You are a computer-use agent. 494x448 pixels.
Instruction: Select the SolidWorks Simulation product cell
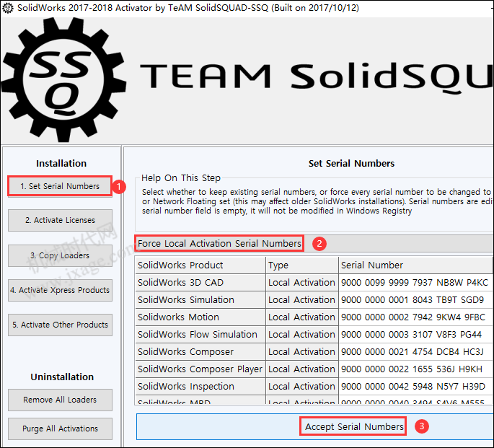(200, 300)
